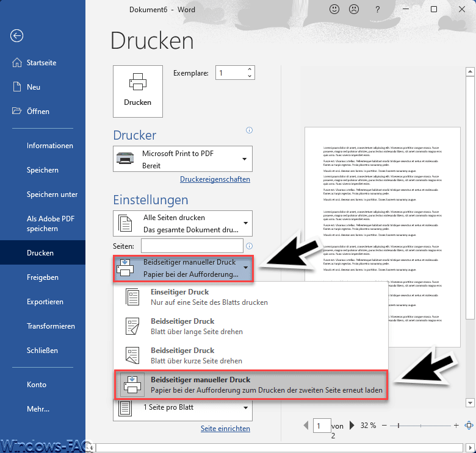Click preview scrollbar up arrow

[x=470, y=71]
